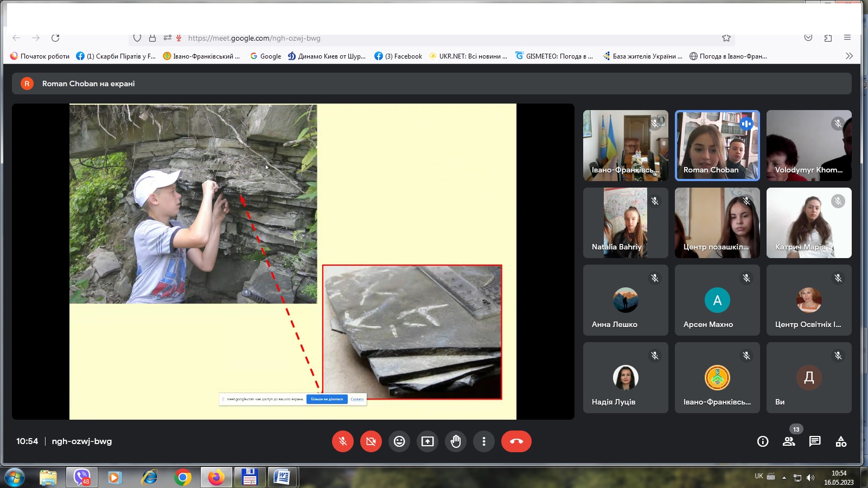This screenshot has height=488, width=868.
Task: Expand bookmarks overflow chevron
Action: click(x=849, y=56)
